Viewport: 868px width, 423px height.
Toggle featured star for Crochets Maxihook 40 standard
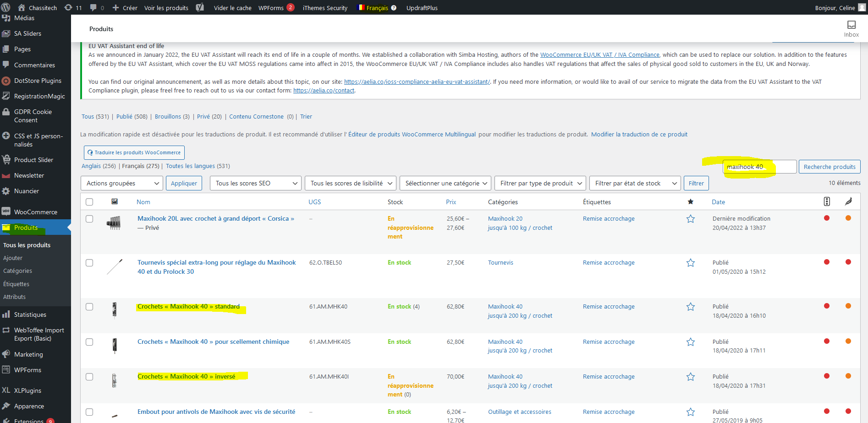click(691, 307)
